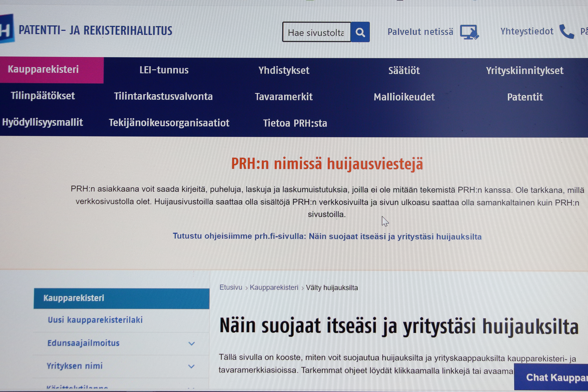Click the Yhteystiedot phone icon
588x392 pixels.
click(x=567, y=32)
